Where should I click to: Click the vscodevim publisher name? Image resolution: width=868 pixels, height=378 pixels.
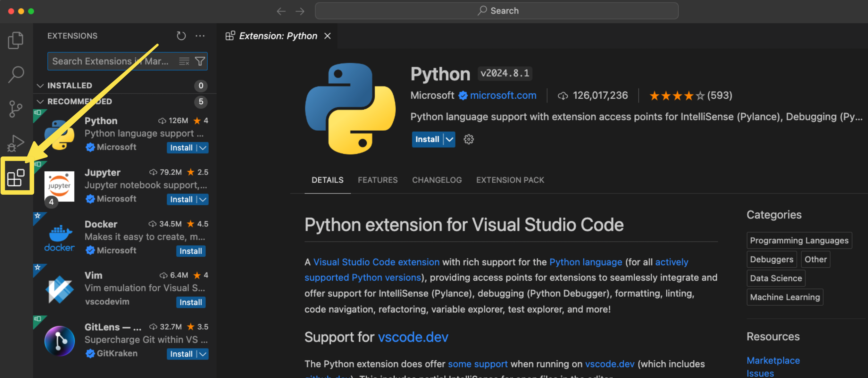coord(107,301)
